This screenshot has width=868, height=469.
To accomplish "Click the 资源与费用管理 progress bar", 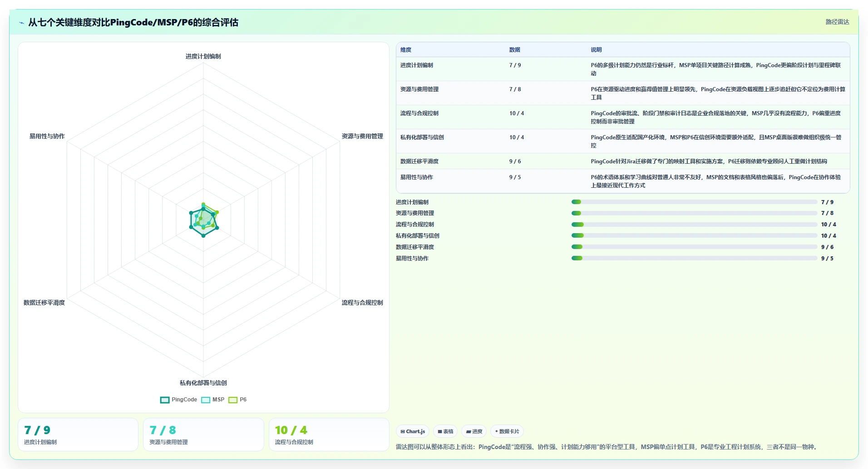I will coord(694,213).
